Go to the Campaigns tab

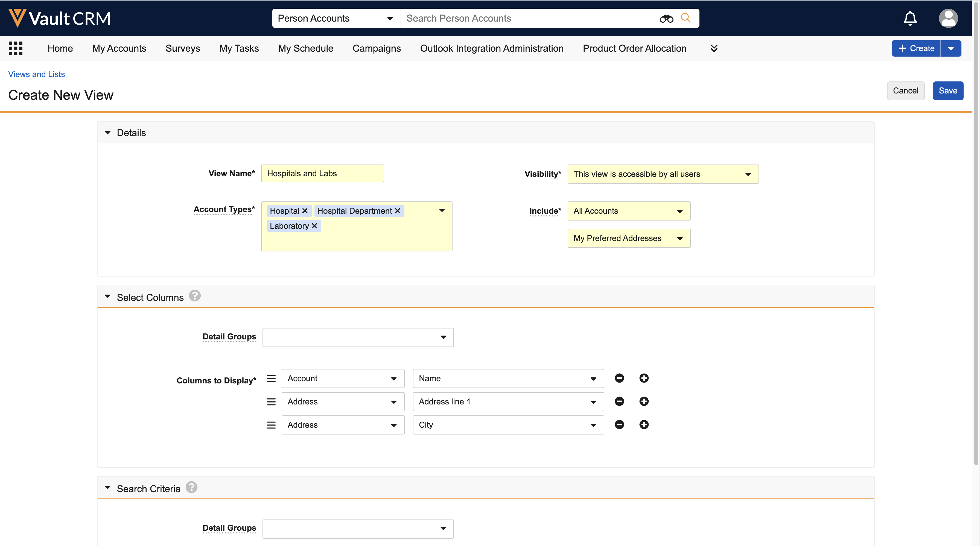click(x=376, y=48)
